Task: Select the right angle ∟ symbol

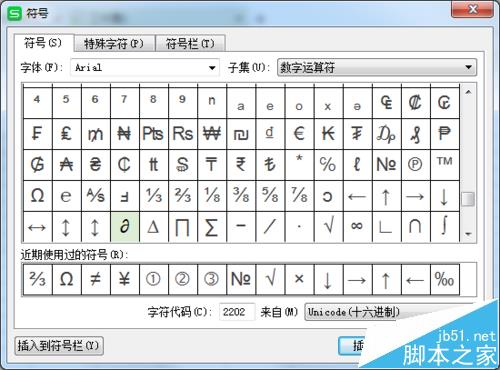Action: pos(387,227)
